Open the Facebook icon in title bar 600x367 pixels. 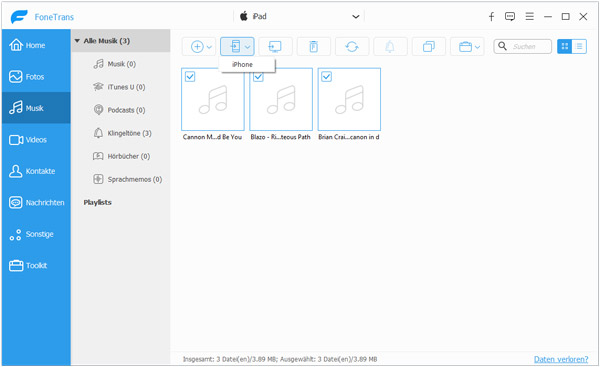(491, 16)
